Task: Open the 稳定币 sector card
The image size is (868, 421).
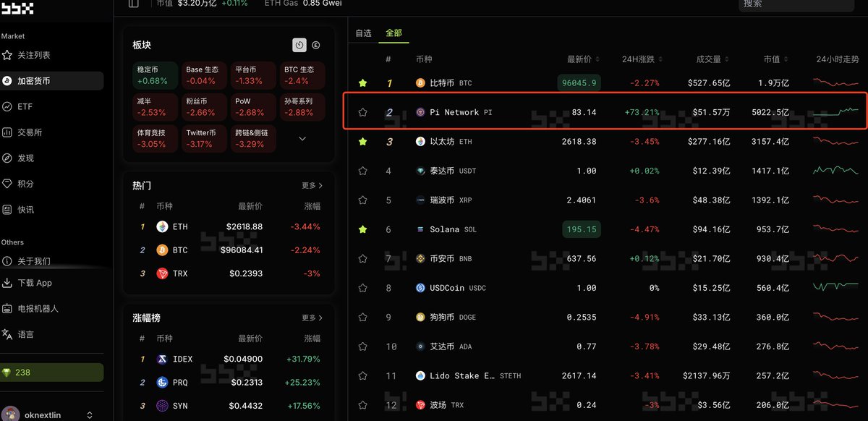Action: [155, 75]
